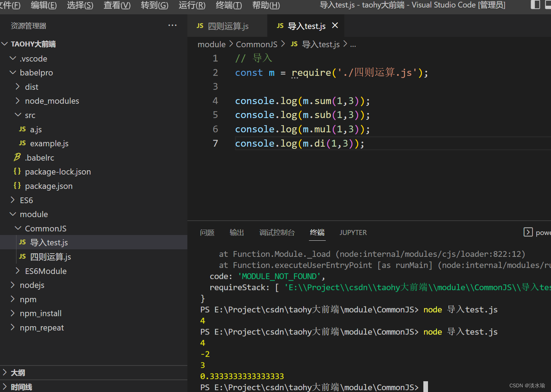Switch to the JUPYTER panel tab
The image size is (551, 392).
tap(353, 232)
